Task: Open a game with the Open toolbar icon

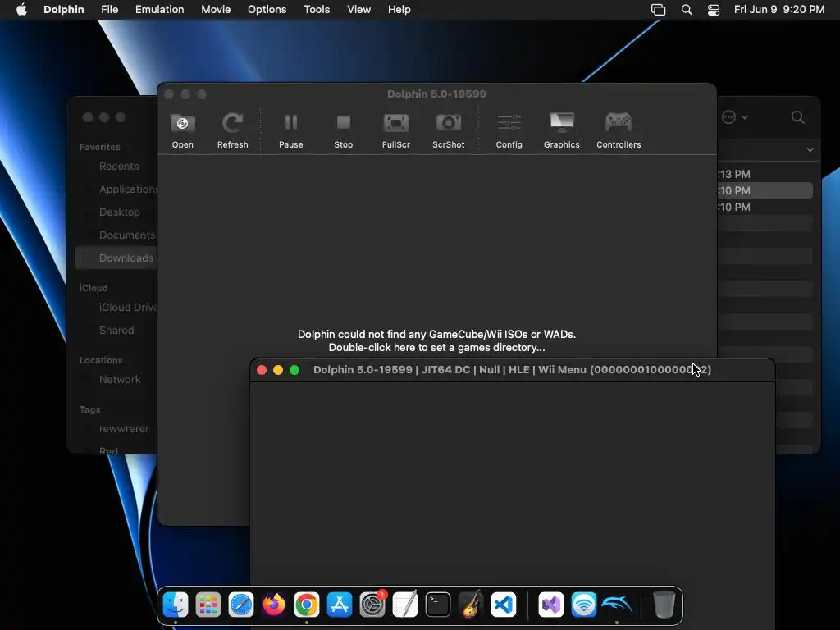Action: coord(182,130)
